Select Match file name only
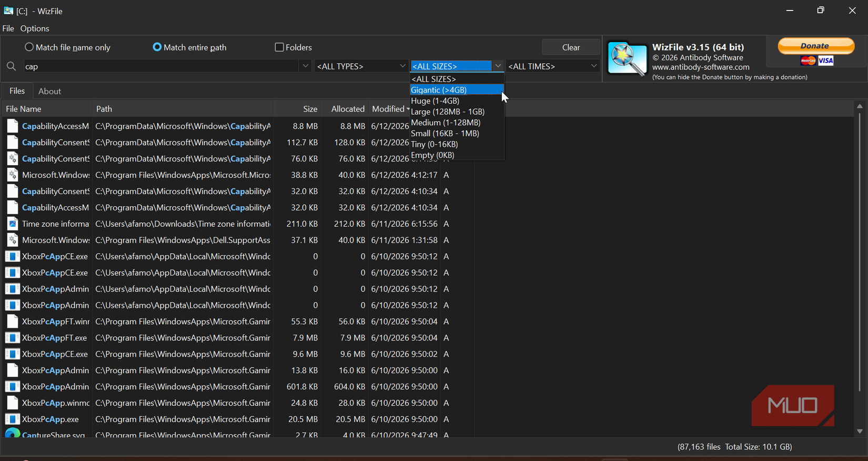This screenshot has width=868, height=461. point(68,47)
